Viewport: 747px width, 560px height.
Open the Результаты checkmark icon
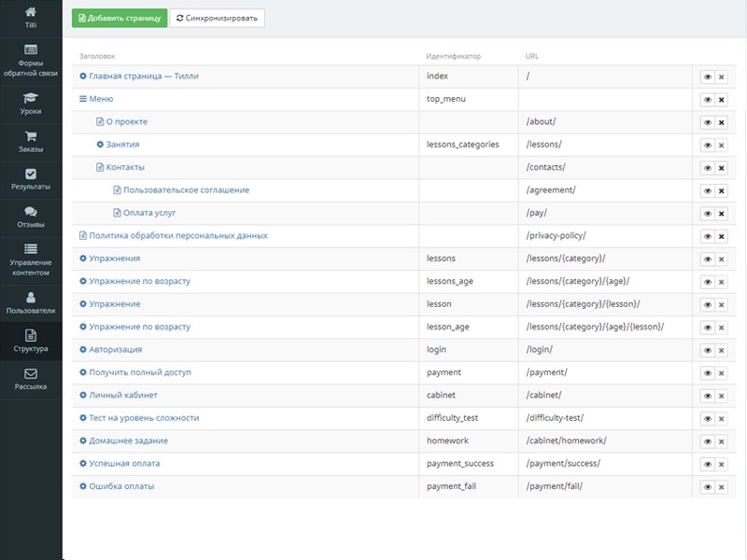(x=31, y=174)
